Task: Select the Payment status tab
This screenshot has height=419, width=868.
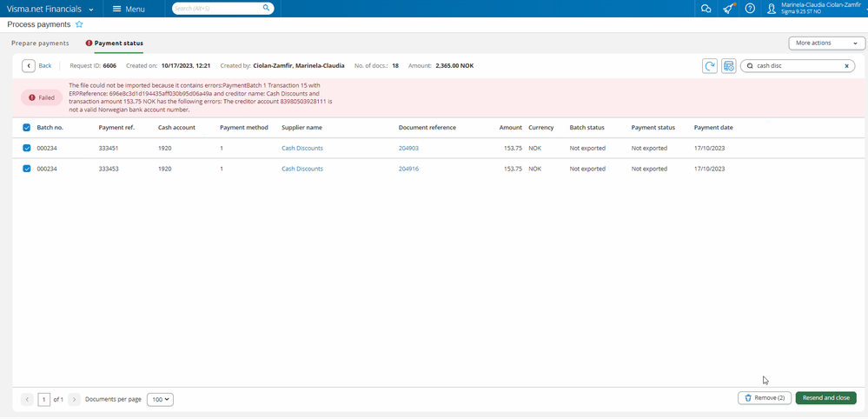Action: [x=118, y=43]
